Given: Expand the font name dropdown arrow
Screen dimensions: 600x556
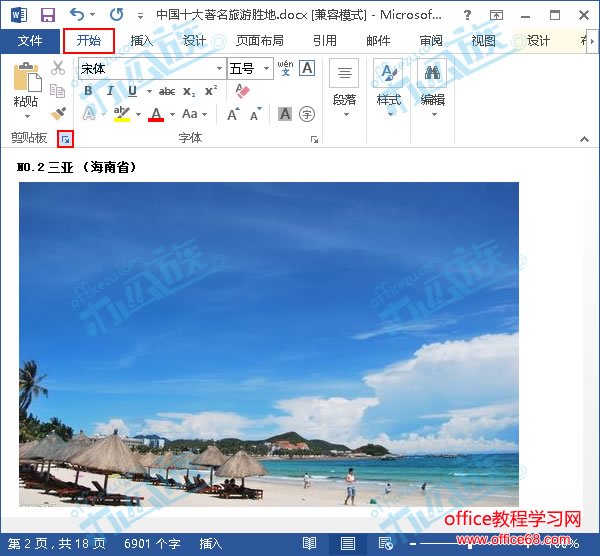Looking at the screenshot, I should click(219, 68).
